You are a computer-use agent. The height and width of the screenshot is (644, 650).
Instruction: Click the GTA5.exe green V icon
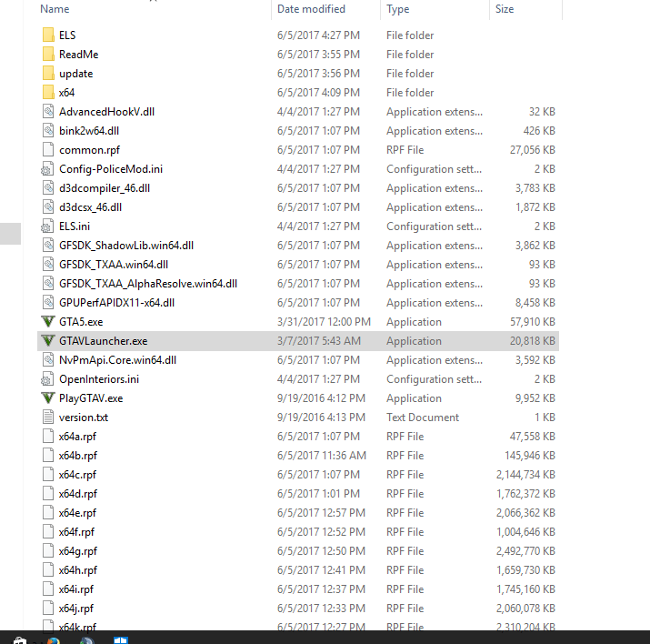click(48, 321)
